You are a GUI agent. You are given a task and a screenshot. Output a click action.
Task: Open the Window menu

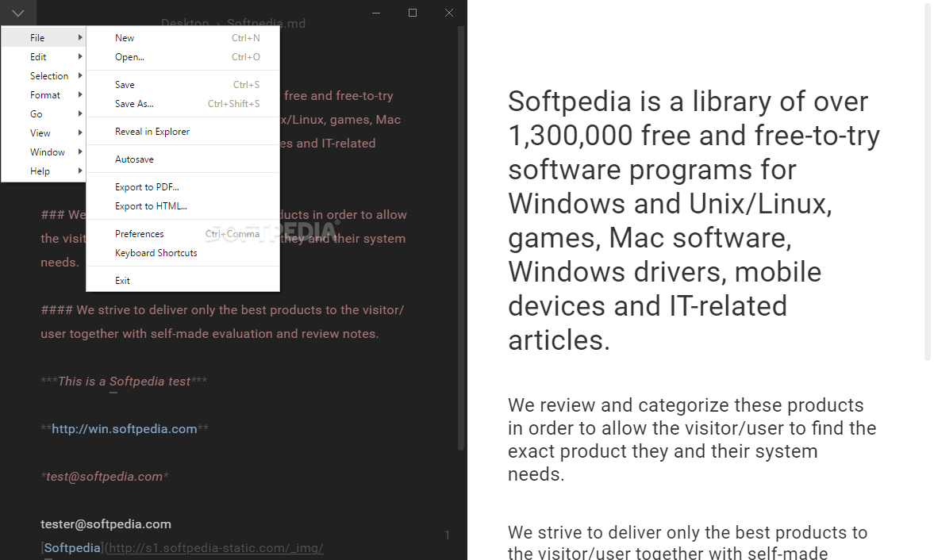[44, 152]
